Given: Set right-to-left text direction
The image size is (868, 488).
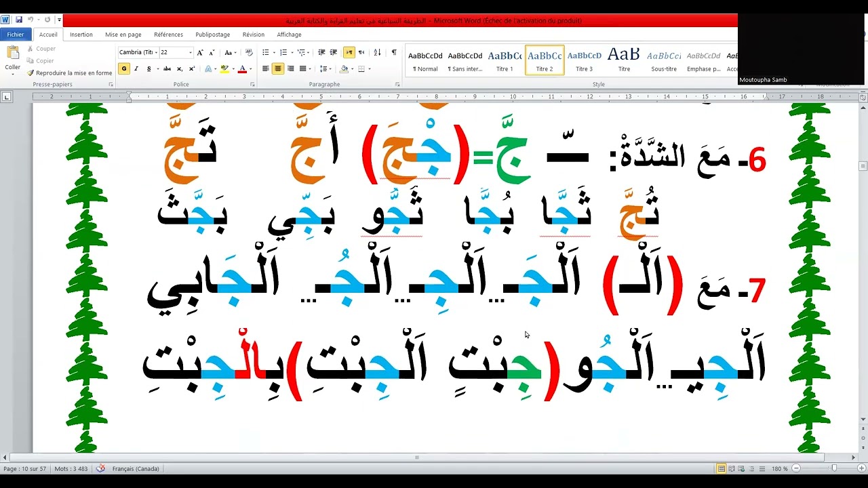Looking at the screenshot, I should click(361, 52).
